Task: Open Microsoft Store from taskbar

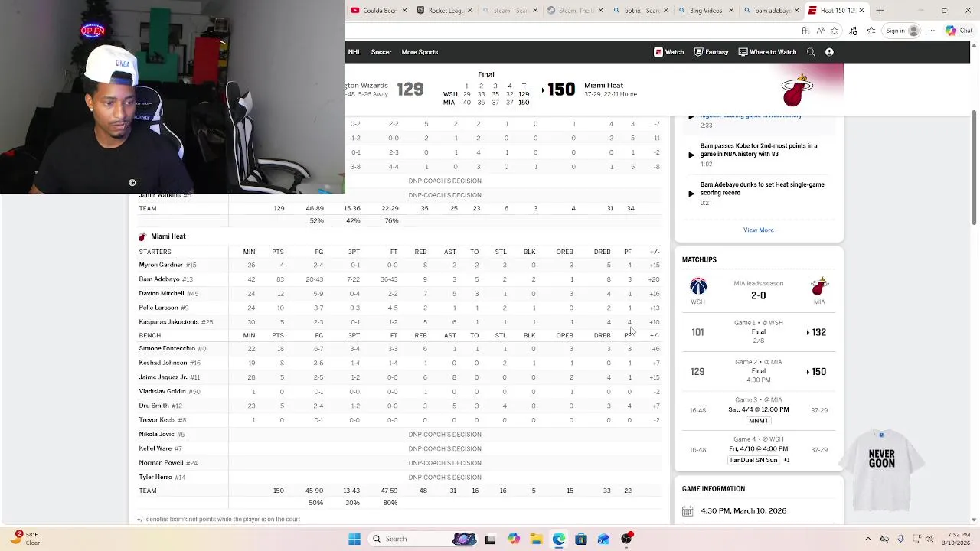Action: (581, 539)
